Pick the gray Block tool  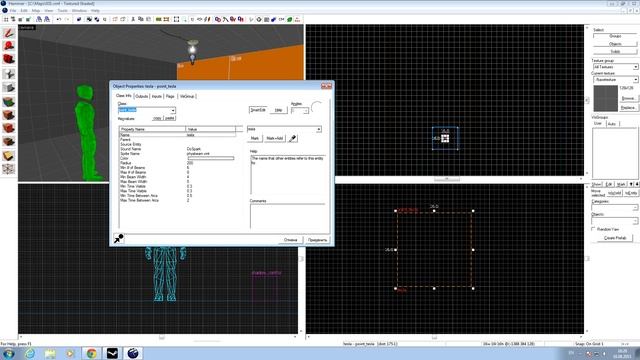9,87
